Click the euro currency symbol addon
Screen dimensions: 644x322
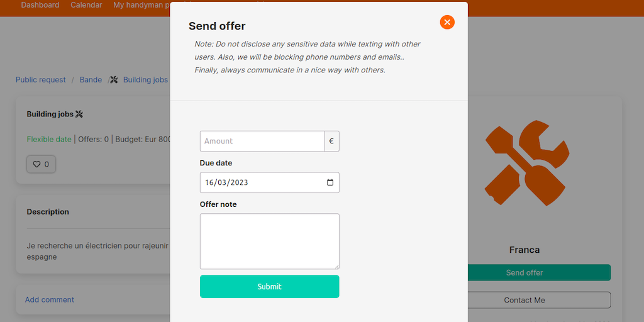[331, 141]
